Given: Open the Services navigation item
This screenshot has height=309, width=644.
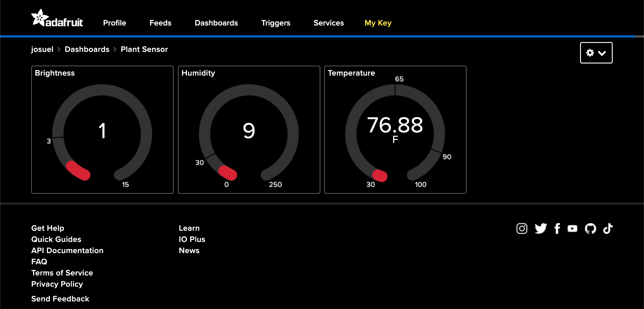Looking at the screenshot, I should point(328,23).
